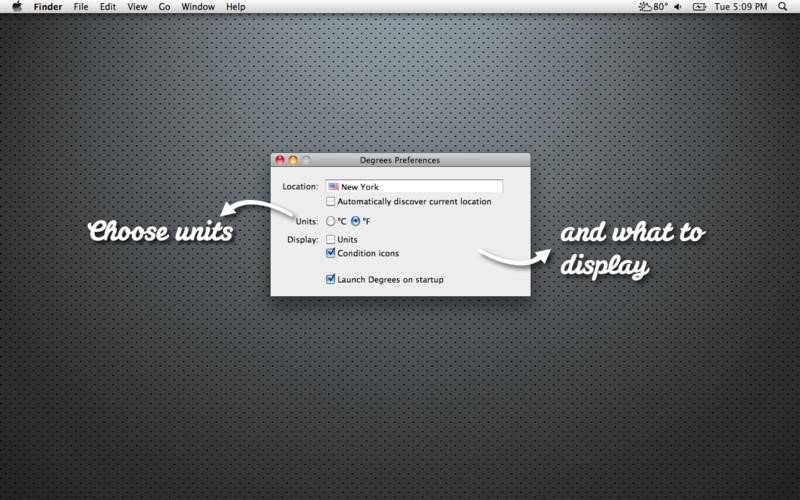
Task: Open the Go menu
Action: coord(164,7)
